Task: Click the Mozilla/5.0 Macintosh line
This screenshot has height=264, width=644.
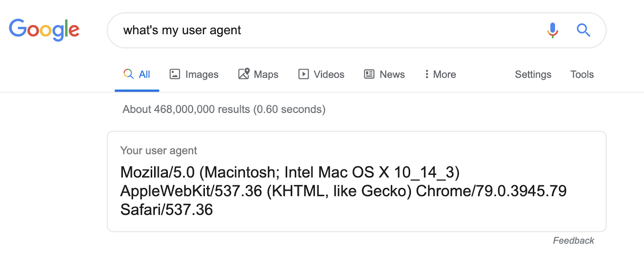Action: [290, 172]
